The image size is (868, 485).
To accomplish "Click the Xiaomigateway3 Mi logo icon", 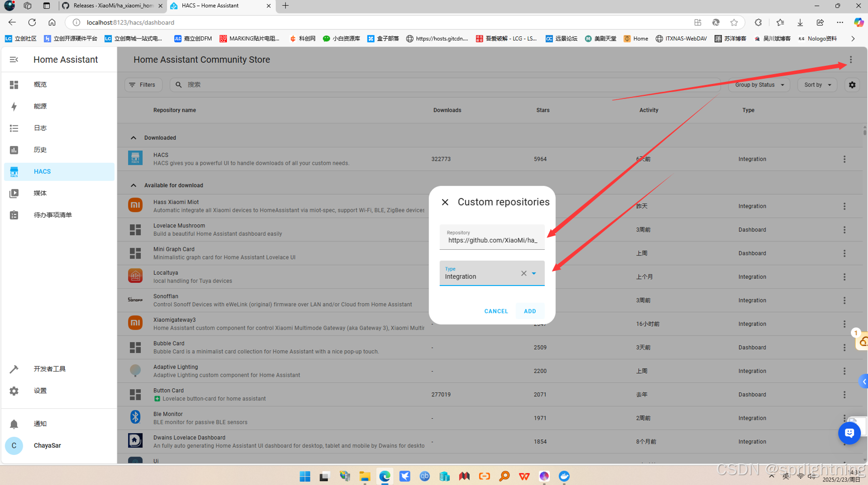I will (135, 323).
